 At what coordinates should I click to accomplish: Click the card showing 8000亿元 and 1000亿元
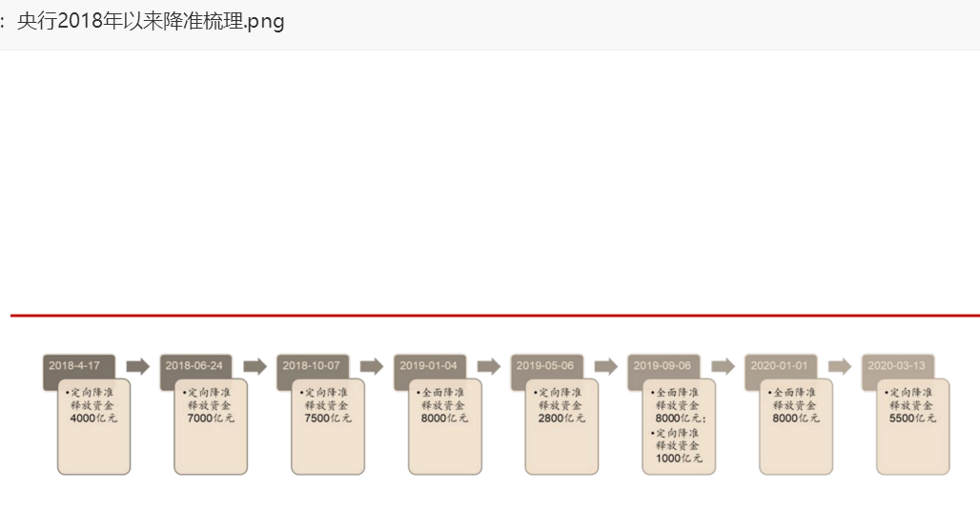(679, 426)
